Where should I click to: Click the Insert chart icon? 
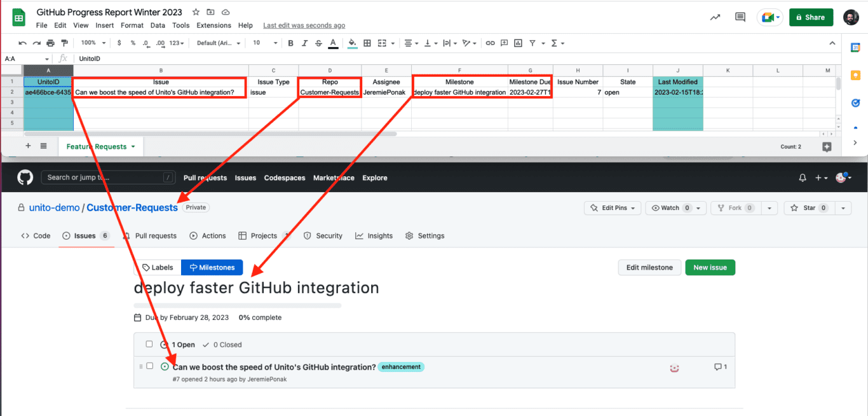click(518, 43)
